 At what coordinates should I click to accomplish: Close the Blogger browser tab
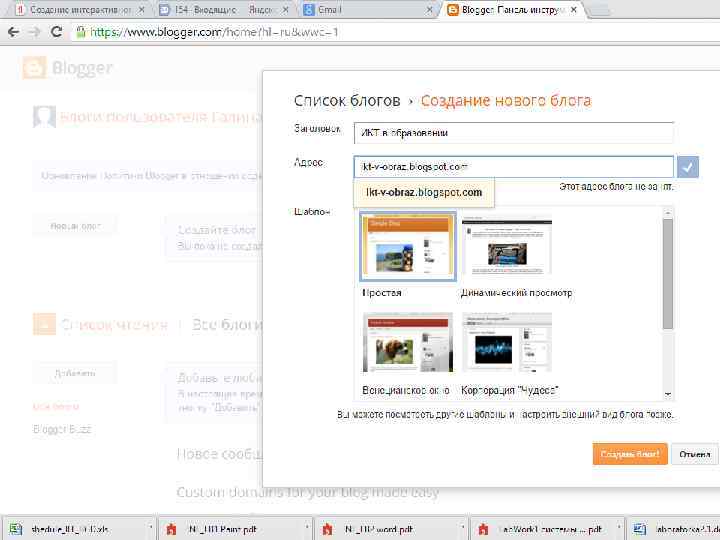[x=574, y=10]
